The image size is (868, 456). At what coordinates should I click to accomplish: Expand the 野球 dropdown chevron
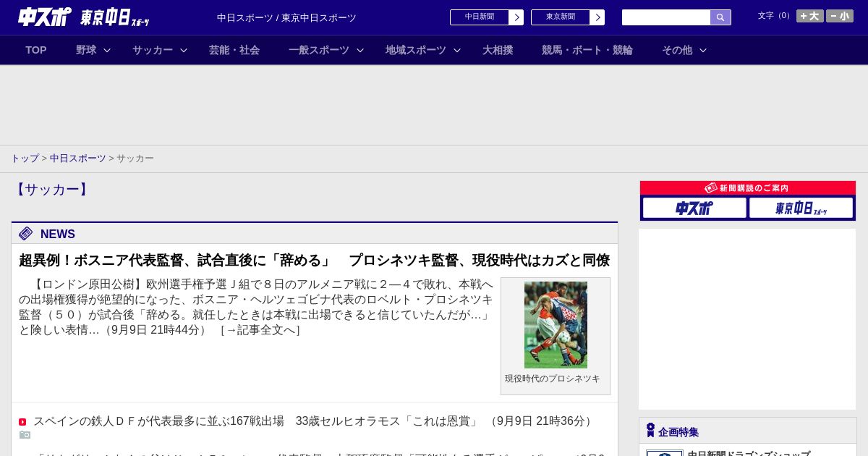click(x=107, y=50)
